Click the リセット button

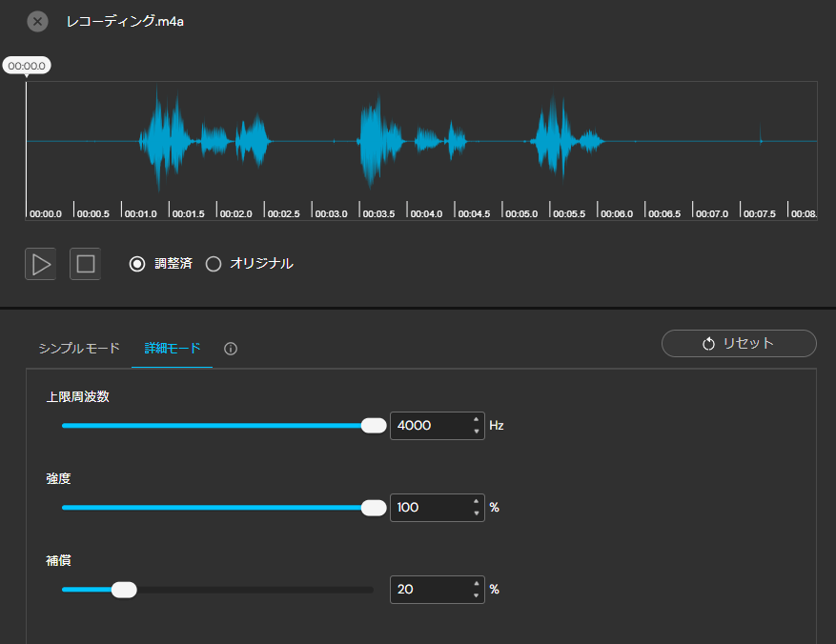(739, 344)
